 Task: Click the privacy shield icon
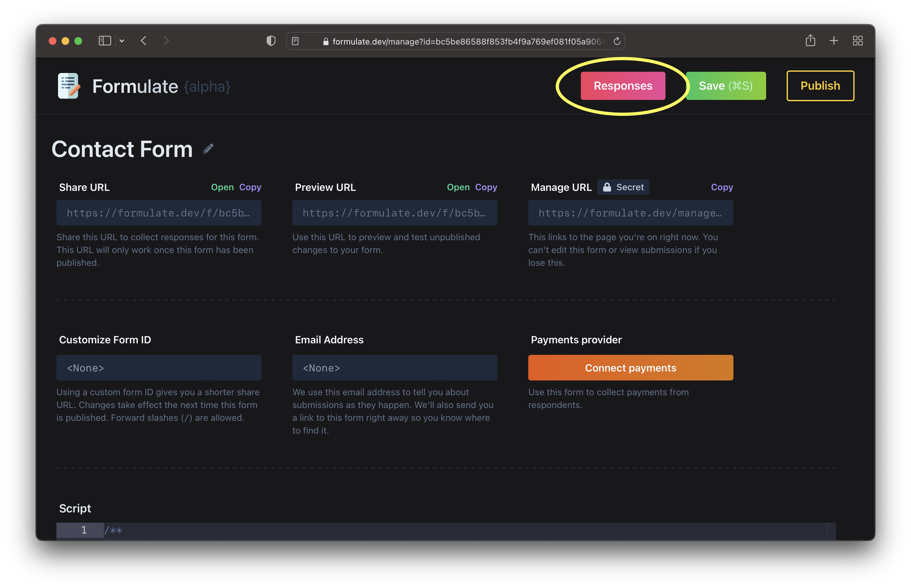click(271, 41)
